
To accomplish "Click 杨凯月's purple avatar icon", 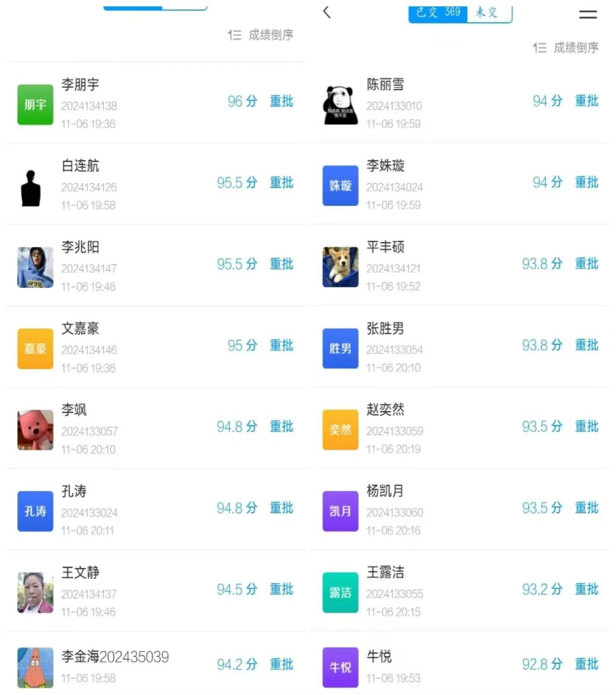I will (341, 511).
